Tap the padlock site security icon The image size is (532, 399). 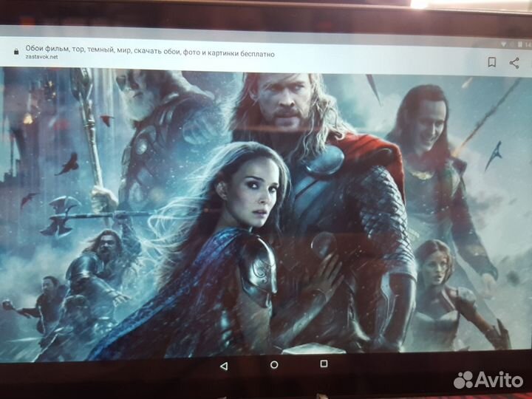click(x=16, y=52)
